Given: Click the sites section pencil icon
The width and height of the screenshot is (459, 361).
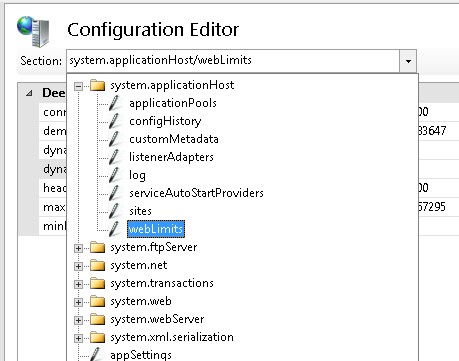Looking at the screenshot, I should point(115,211).
